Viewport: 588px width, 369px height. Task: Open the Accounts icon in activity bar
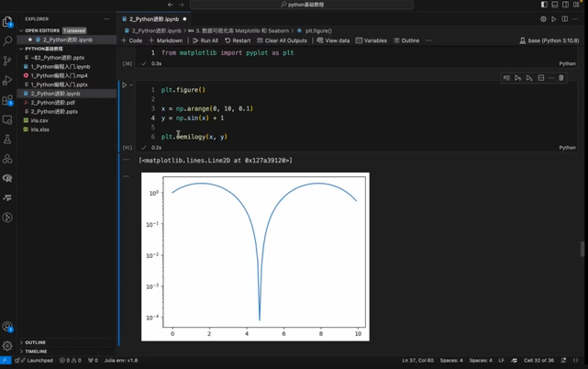point(7,327)
